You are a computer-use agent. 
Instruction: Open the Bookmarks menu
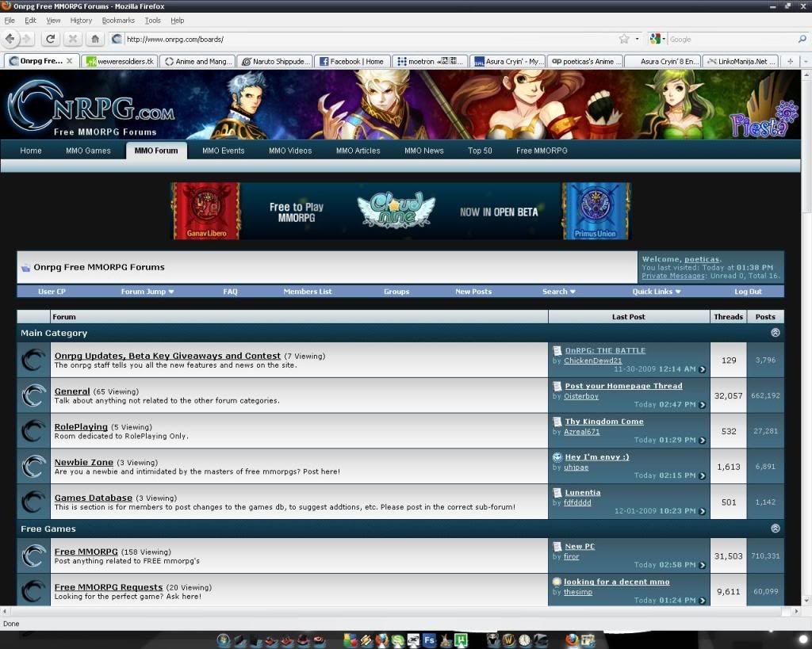click(118, 21)
